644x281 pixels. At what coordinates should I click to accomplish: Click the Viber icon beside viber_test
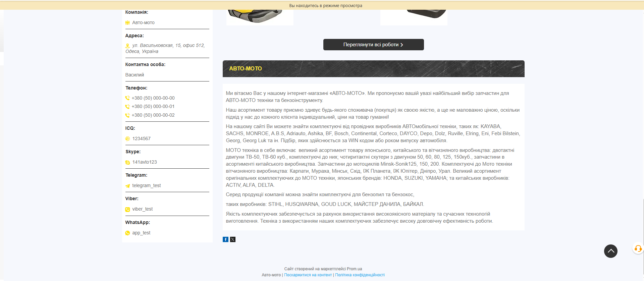127,209
